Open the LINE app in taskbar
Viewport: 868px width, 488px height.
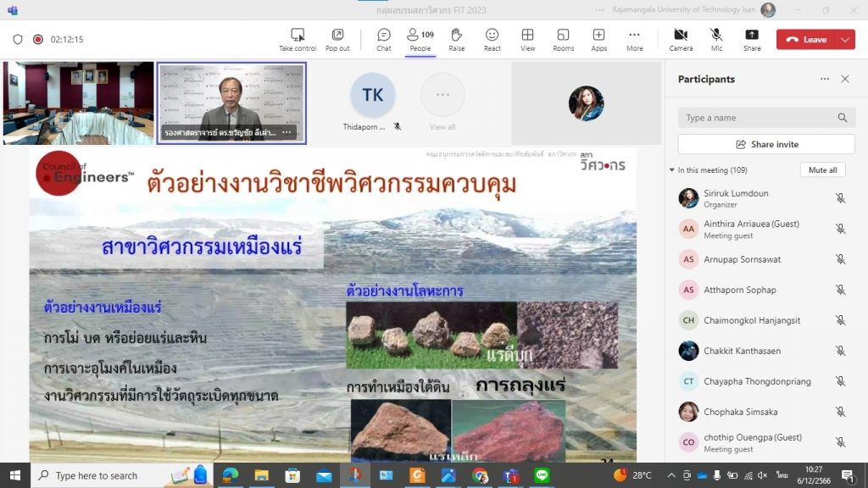542,475
